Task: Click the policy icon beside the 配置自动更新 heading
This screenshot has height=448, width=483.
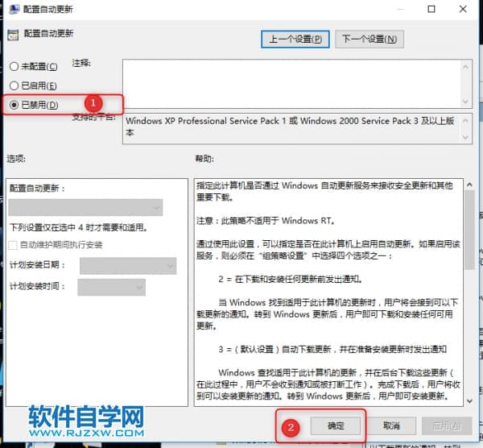Action: [x=12, y=35]
